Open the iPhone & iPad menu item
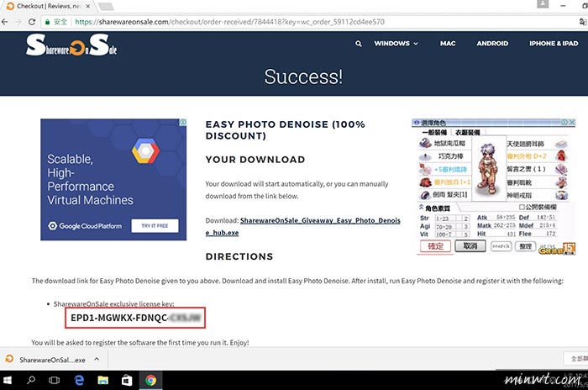588x390 pixels. 554,44
